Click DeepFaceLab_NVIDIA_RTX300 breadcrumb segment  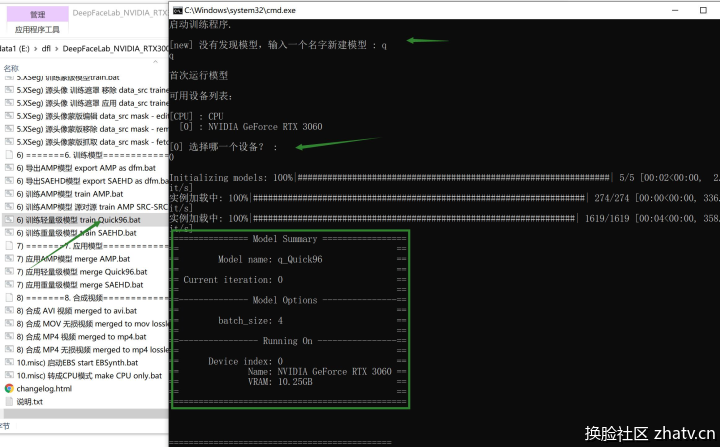coord(115,48)
